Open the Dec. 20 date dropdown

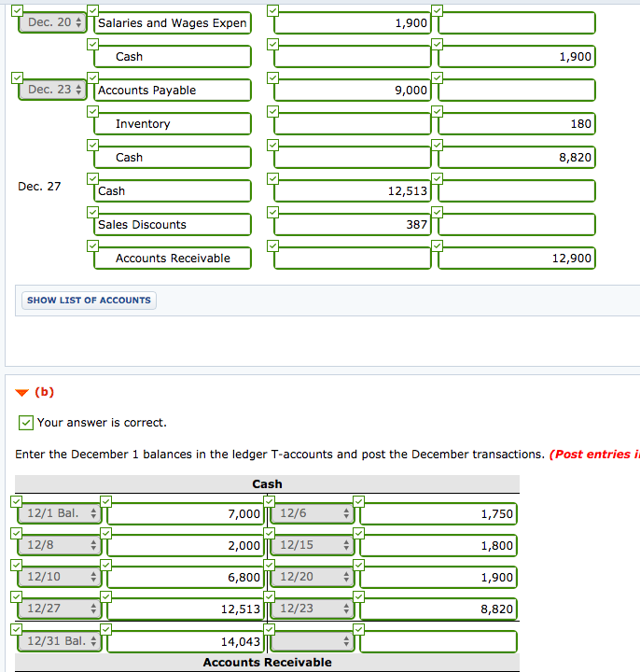click(x=52, y=22)
